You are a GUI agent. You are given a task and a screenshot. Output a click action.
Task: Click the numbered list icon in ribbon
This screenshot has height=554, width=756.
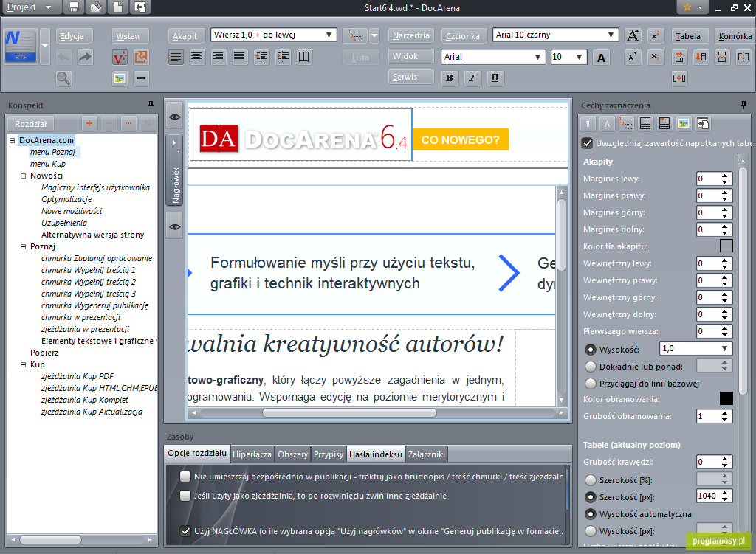355,35
